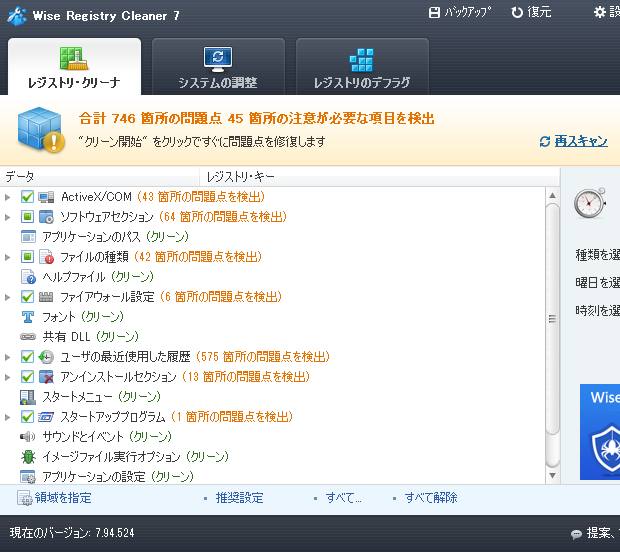620x552 pixels.
Task: Click the image file execution options bug icon
Action: pyautogui.click(x=28, y=457)
